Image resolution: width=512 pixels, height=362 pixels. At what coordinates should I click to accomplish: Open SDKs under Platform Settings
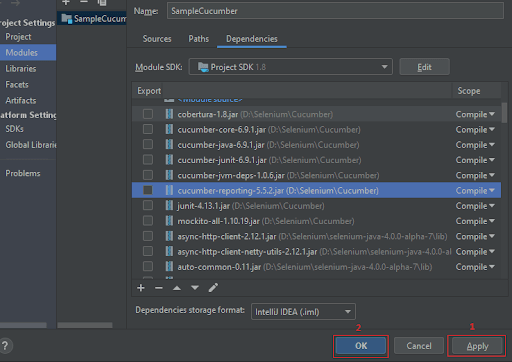point(14,129)
